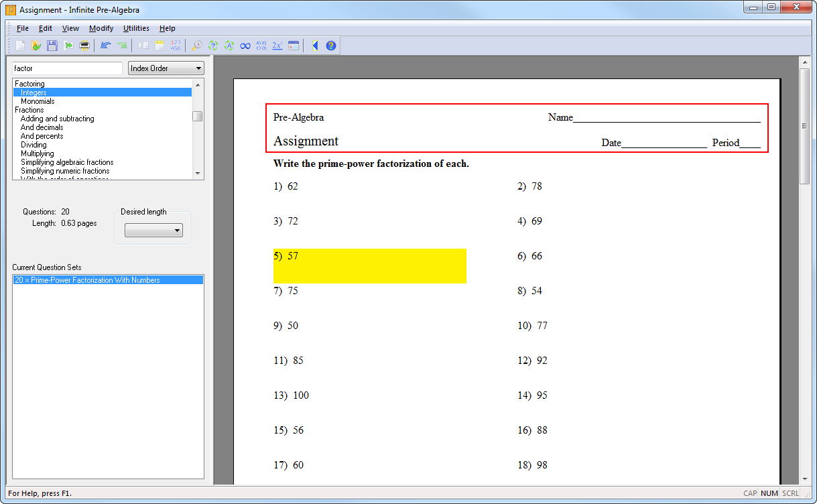Select question 10) 77
The width and height of the screenshot is (817, 504).
coord(532,326)
